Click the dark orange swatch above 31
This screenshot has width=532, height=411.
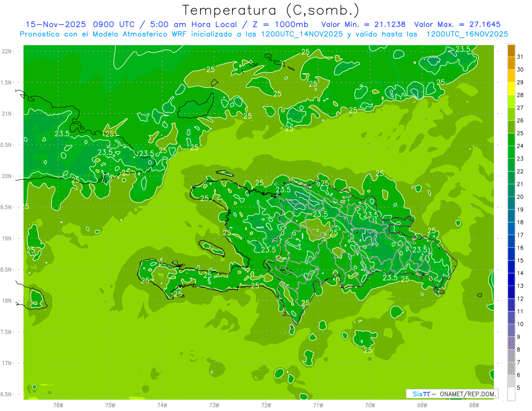point(511,51)
